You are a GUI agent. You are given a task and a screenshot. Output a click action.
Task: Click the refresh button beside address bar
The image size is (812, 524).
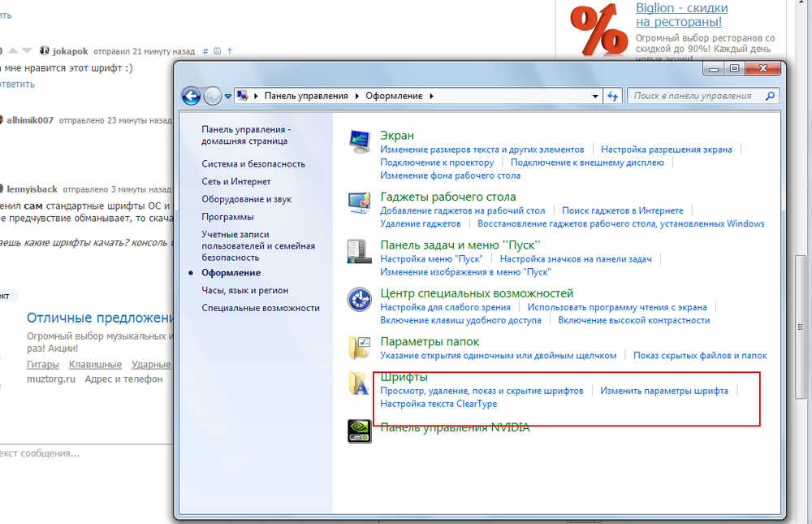point(613,96)
